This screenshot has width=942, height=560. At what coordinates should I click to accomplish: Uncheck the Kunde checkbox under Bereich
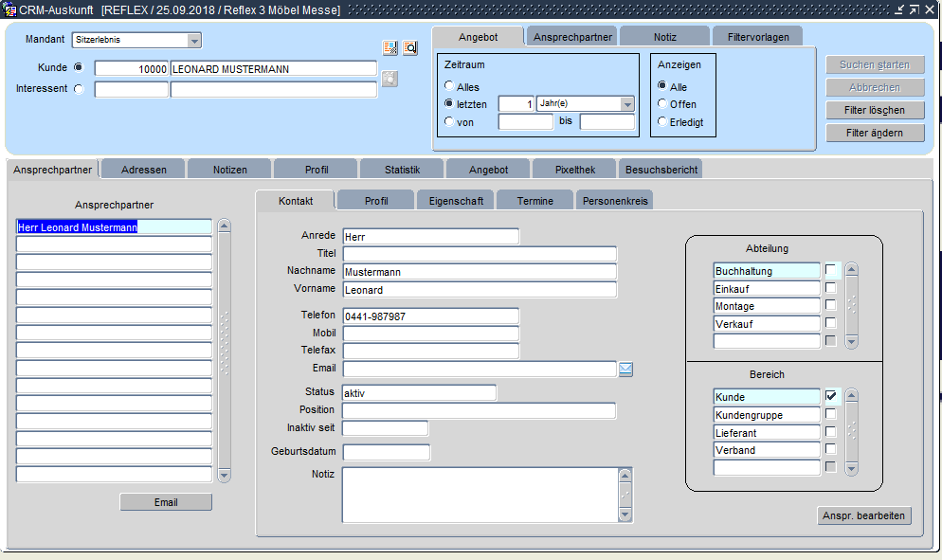tap(831, 396)
